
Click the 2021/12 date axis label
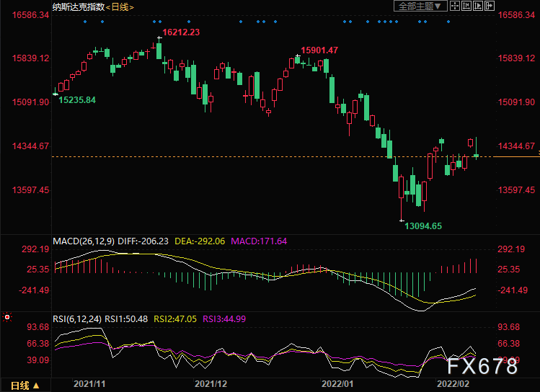pos(211,384)
